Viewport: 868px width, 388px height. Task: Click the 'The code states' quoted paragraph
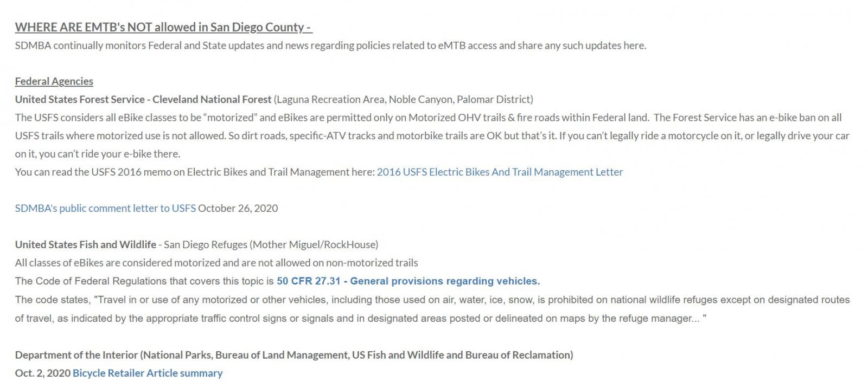tap(432, 309)
